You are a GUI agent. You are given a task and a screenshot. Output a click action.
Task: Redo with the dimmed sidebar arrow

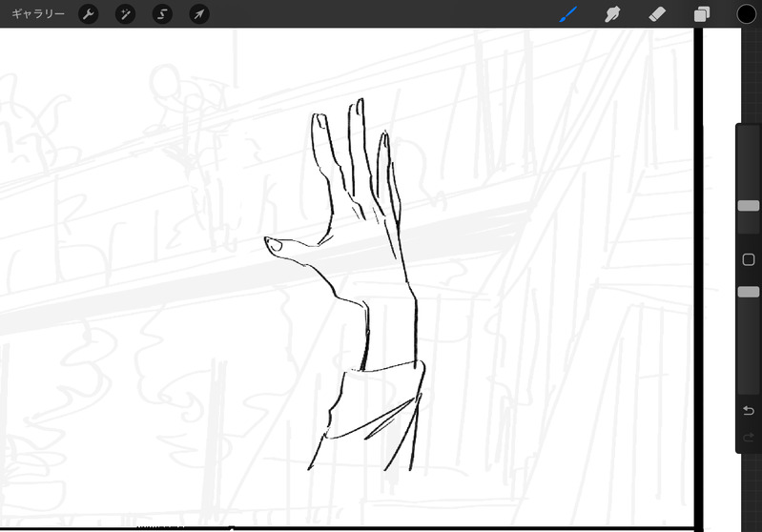point(749,438)
